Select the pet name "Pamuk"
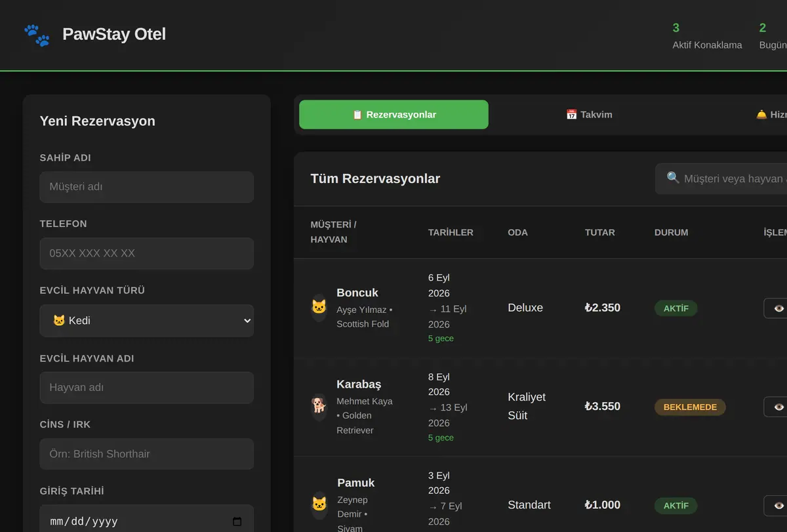The width and height of the screenshot is (787, 532). [x=356, y=483]
